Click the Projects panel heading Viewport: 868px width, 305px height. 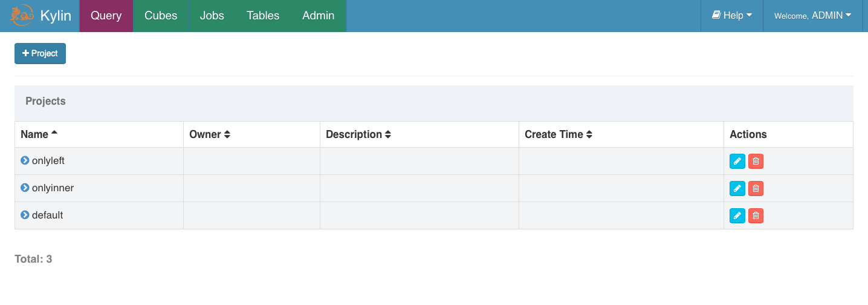pos(45,101)
